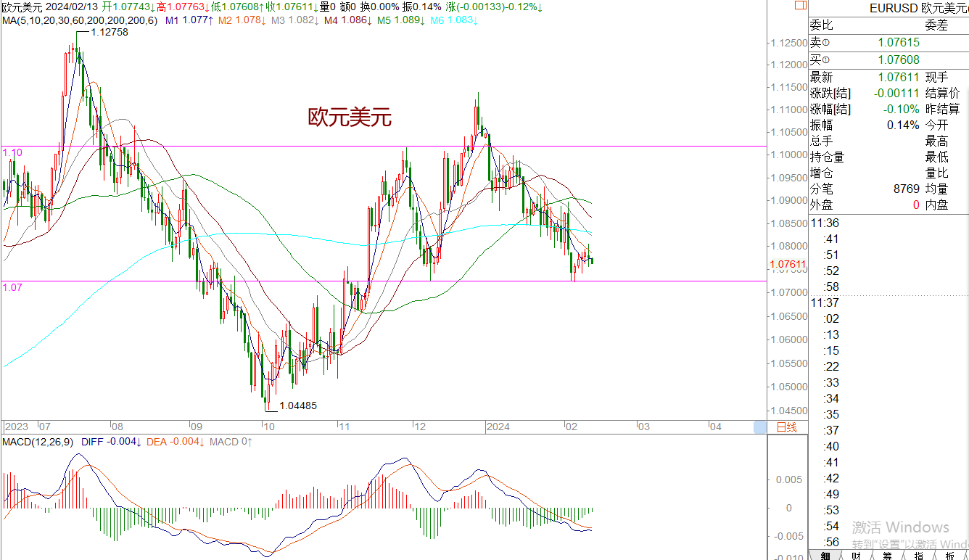The width and height of the screenshot is (969, 560).
Task: Click the 开1.07743 open price in header
Action: coord(129,7)
